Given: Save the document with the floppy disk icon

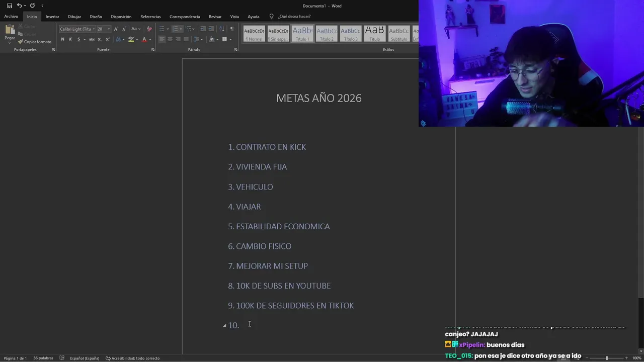Looking at the screenshot, I should pyautogui.click(x=10, y=6).
